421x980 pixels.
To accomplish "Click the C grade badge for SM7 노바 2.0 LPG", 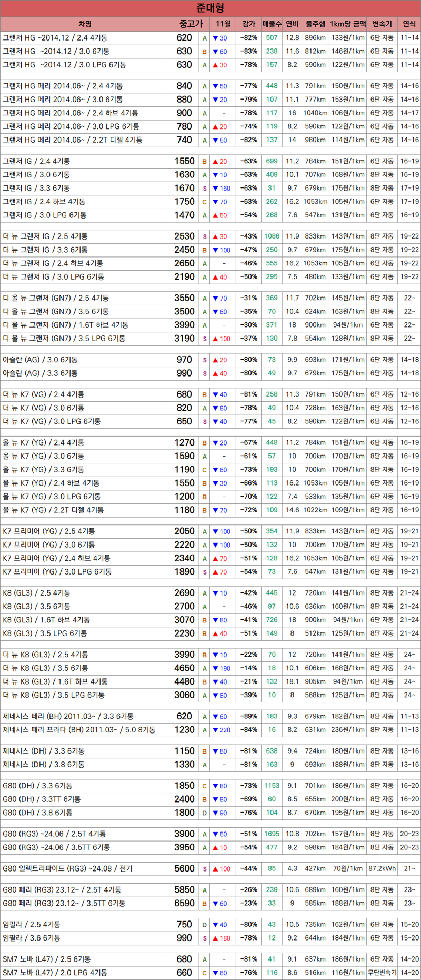I will pyautogui.click(x=205, y=973).
